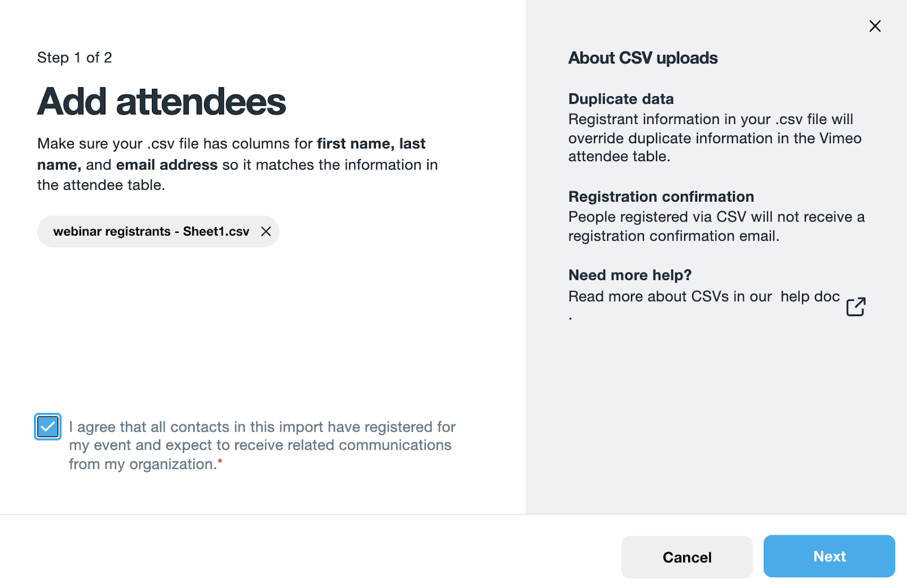907x588 pixels.
Task: Dismiss the dialog with the top-right X
Action: pos(875,26)
